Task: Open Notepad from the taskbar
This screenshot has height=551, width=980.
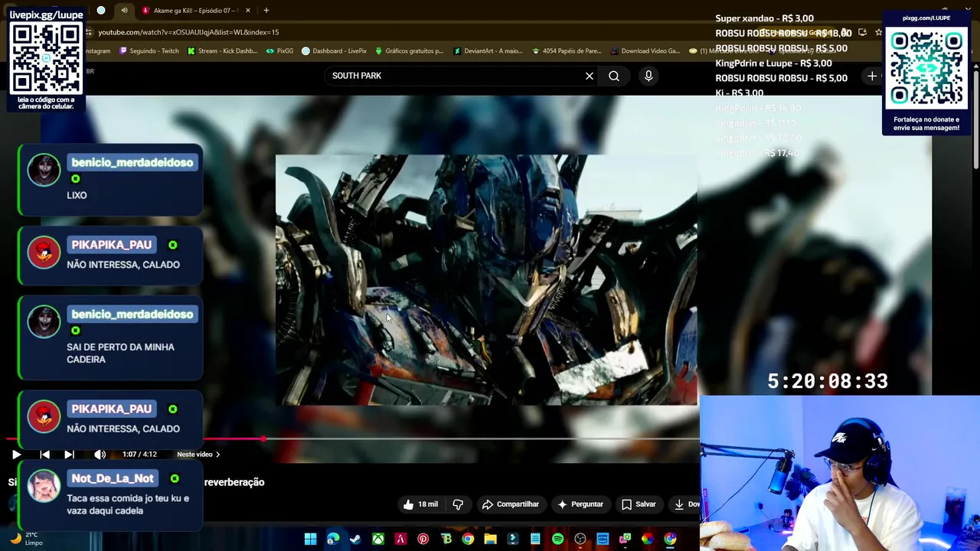Action: pos(535,540)
